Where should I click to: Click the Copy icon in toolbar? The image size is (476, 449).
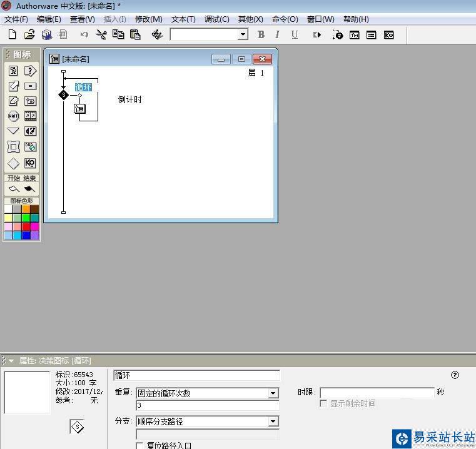[x=118, y=34]
